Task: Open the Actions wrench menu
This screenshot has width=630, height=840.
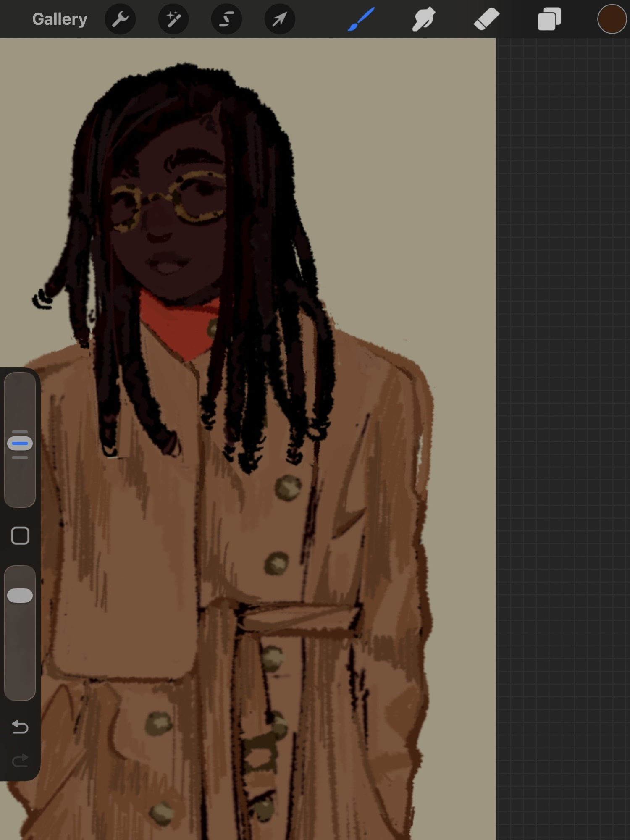Action: tap(120, 19)
